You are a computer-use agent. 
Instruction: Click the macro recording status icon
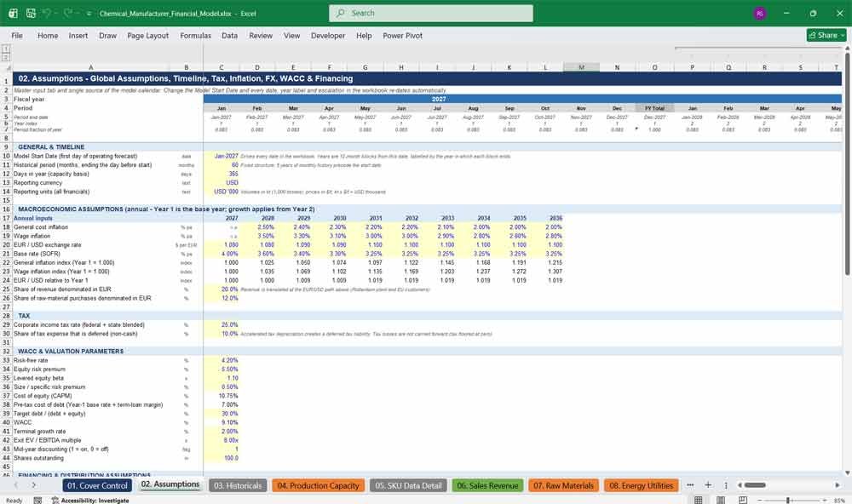pyautogui.click(x=37, y=501)
